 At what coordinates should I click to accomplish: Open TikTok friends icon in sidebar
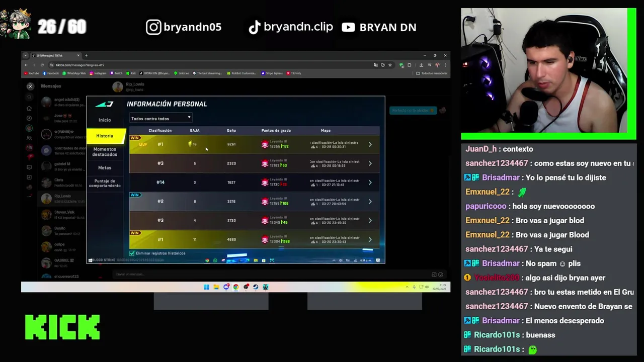29,138
